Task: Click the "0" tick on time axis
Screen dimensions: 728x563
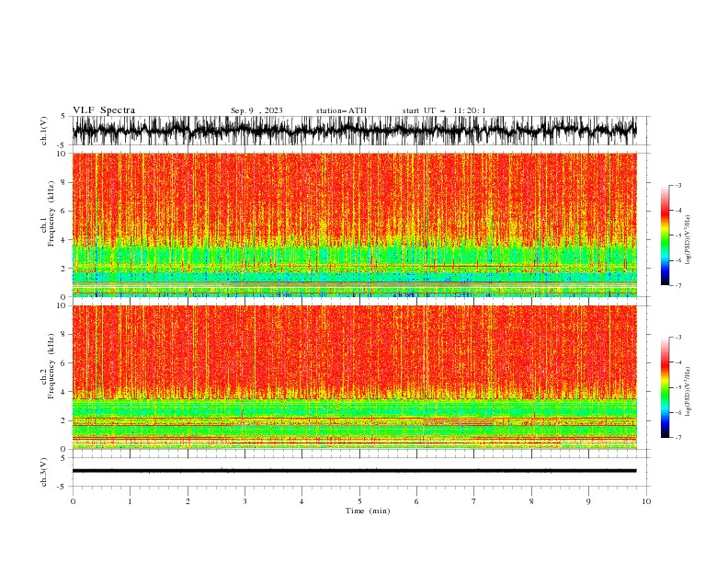Action: point(73,501)
